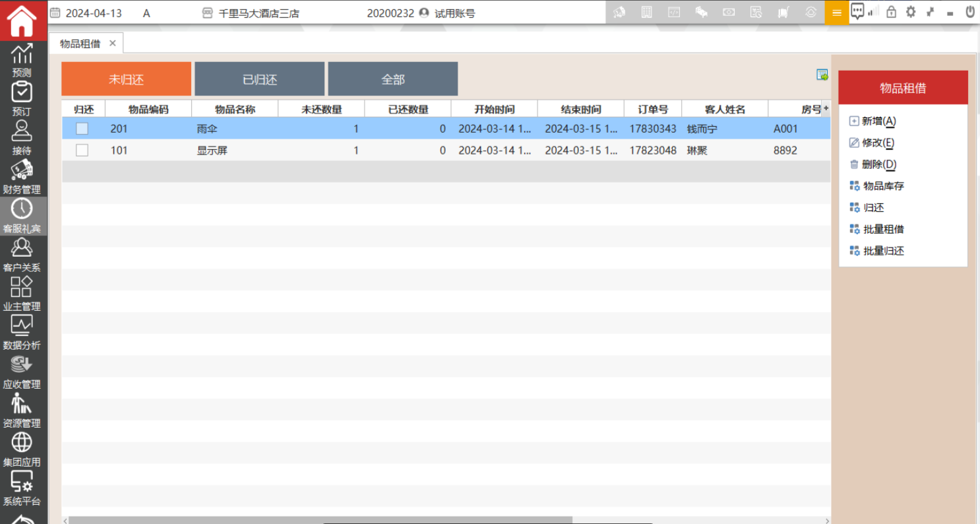Open the 客户关系 module in sidebar
The image size is (980, 524).
tap(22, 255)
